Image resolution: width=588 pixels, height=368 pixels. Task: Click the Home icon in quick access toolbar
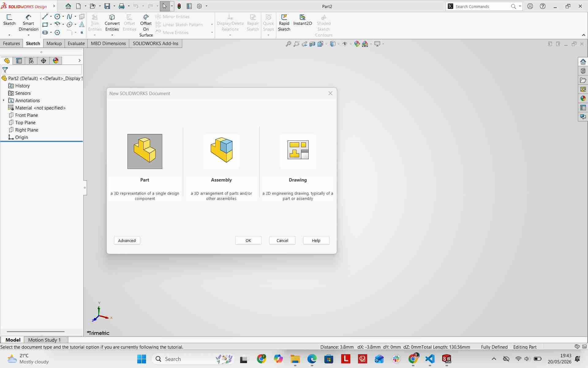(68, 6)
